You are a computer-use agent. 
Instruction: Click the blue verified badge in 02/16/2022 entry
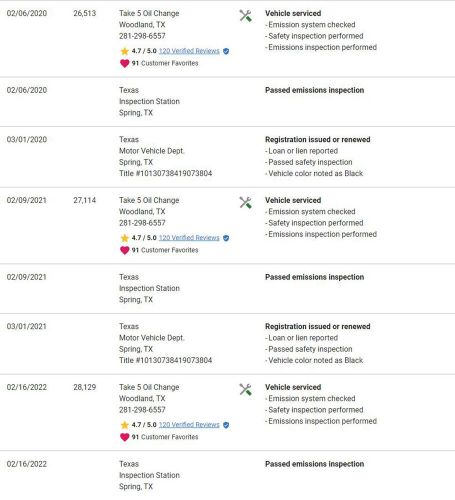226,425
